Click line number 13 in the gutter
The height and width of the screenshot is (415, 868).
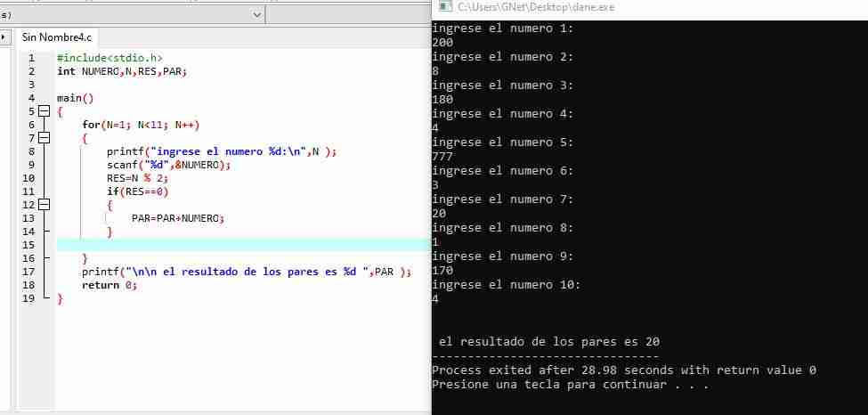tap(28, 218)
